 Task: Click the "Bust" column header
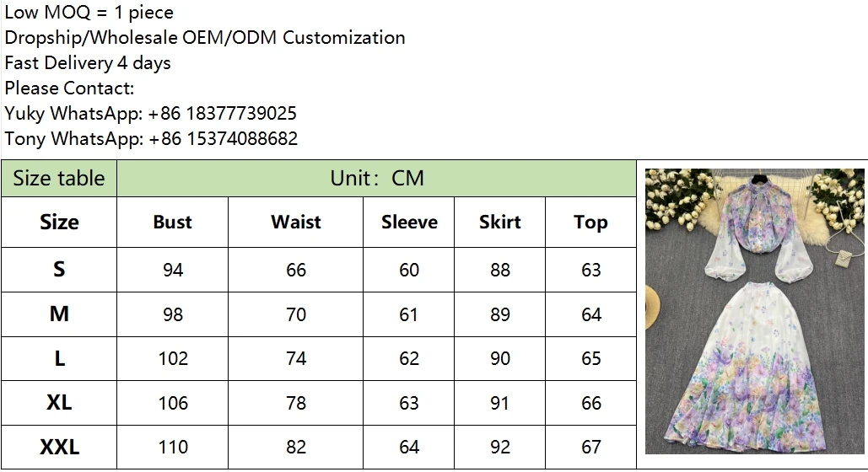[x=173, y=223]
